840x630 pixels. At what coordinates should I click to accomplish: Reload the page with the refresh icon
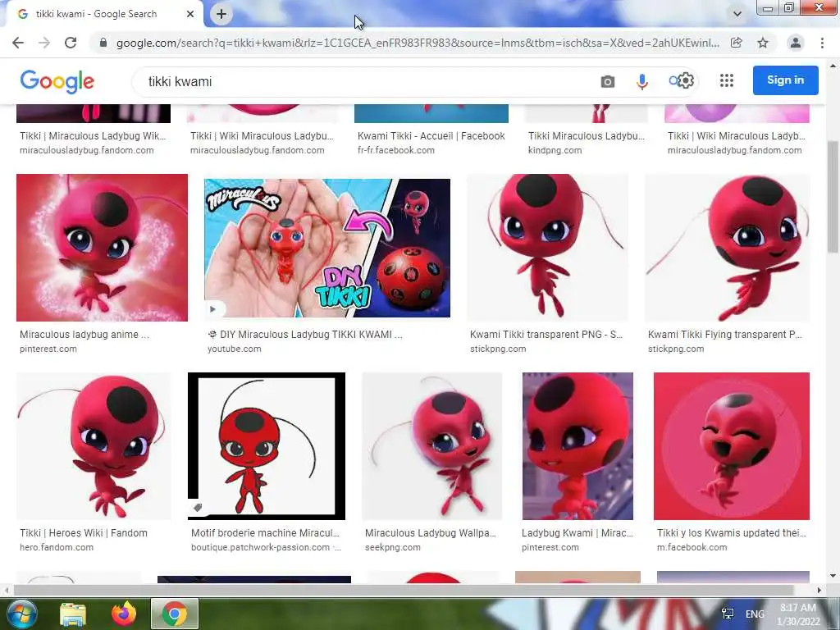71,43
